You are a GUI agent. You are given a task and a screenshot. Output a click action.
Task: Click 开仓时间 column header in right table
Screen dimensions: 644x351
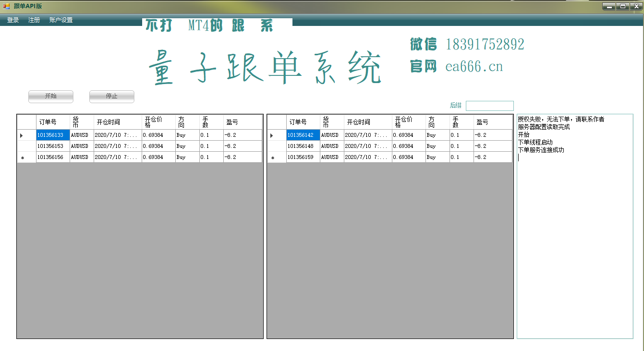click(368, 122)
